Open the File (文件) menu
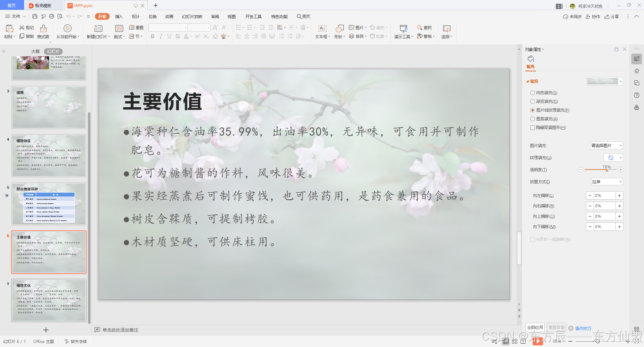The image size is (644, 347). tap(15, 16)
